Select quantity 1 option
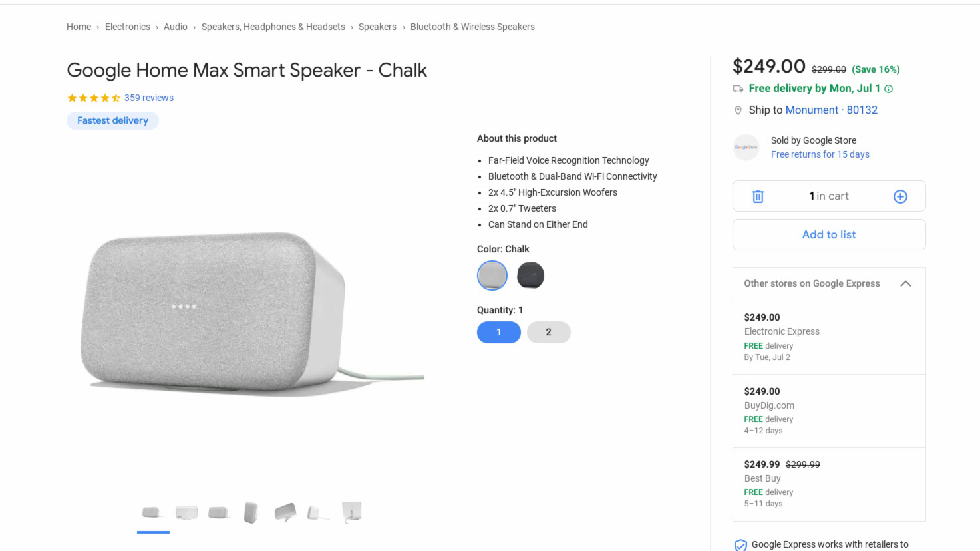980x551 pixels. click(498, 332)
